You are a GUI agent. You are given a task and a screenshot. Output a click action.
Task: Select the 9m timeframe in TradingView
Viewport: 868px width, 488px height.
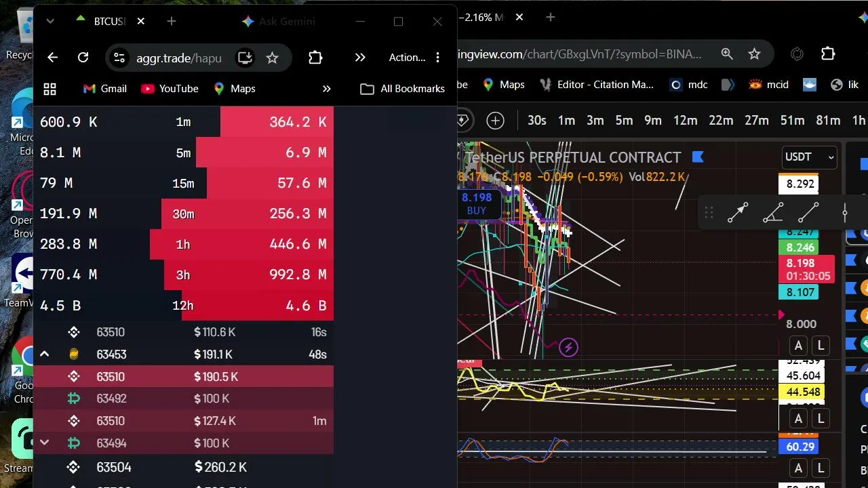click(652, 121)
